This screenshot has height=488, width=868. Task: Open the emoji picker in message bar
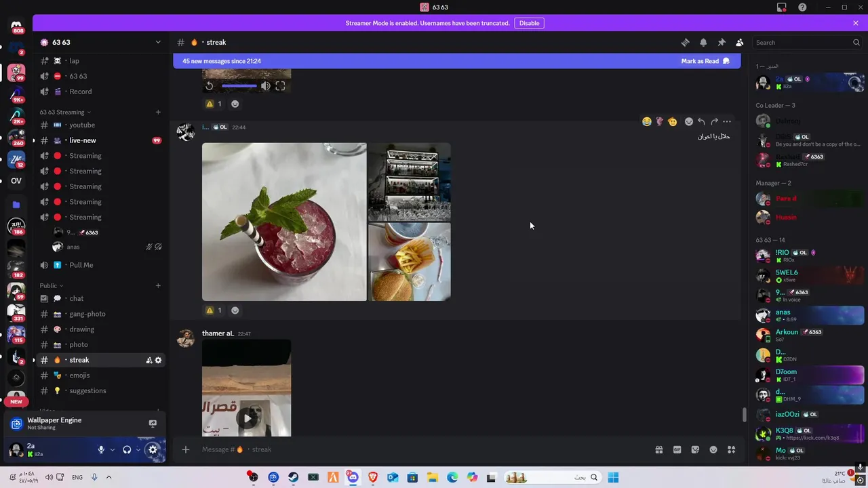tap(713, 449)
